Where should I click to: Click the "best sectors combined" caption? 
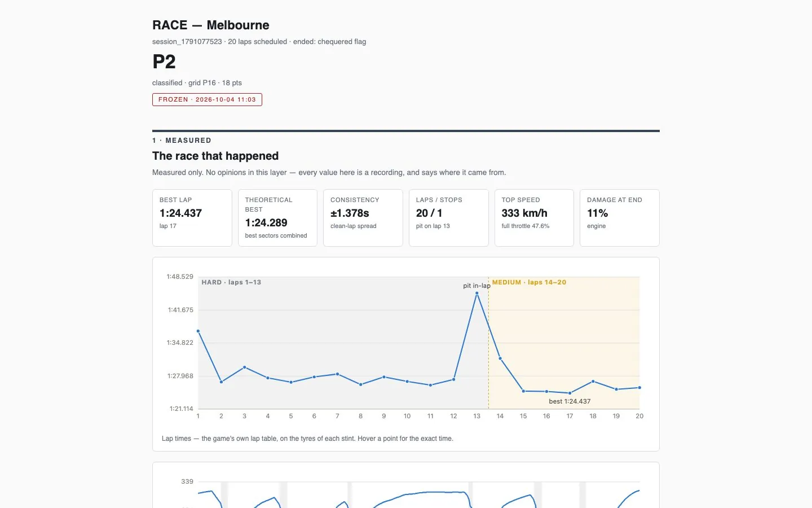click(x=276, y=236)
